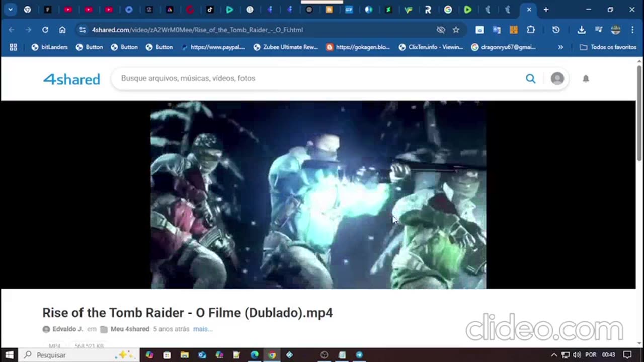Viewport: 644px width, 362px height.
Task: Open the browser extensions puzzle icon
Action: point(531,30)
